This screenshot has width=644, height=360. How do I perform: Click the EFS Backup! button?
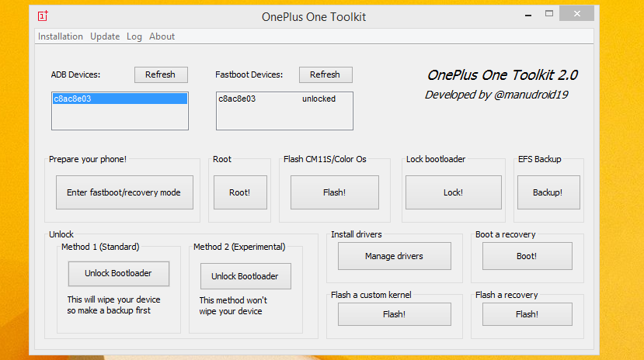pos(548,192)
